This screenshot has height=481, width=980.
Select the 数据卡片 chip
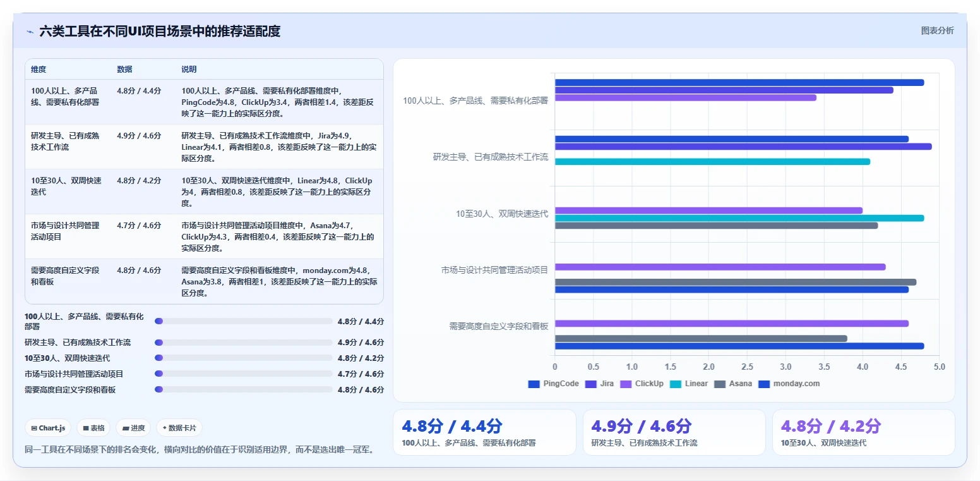click(179, 428)
